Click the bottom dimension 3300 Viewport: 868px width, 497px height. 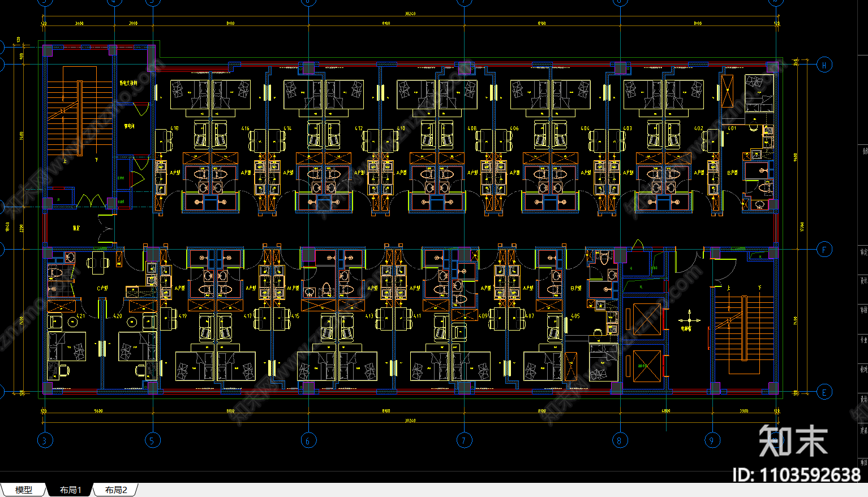pyautogui.click(x=744, y=411)
